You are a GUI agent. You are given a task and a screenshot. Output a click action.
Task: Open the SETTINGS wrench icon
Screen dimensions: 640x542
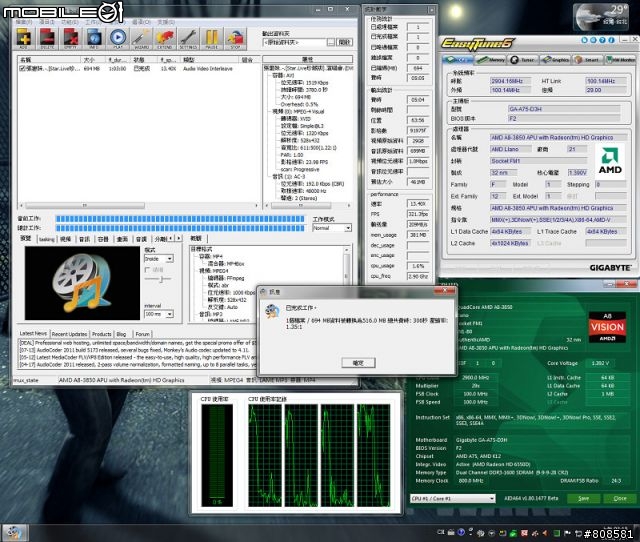(x=189, y=39)
